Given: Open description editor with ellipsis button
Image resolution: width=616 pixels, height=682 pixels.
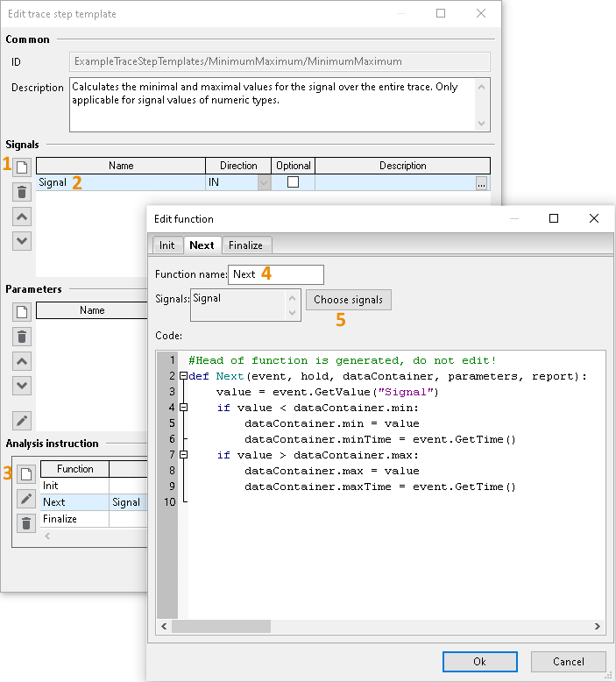Looking at the screenshot, I should click(x=481, y=183).
